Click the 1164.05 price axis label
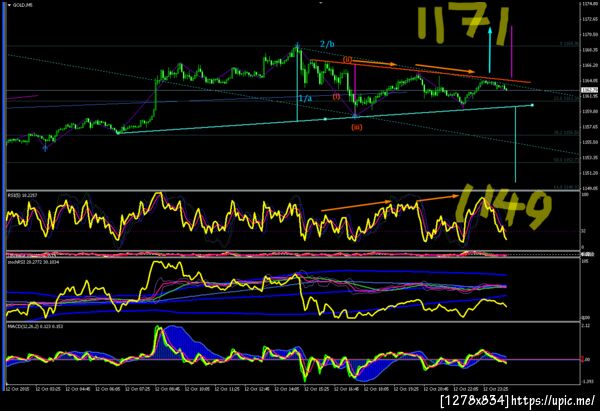The image size is (600, 411). click(590, 81)
